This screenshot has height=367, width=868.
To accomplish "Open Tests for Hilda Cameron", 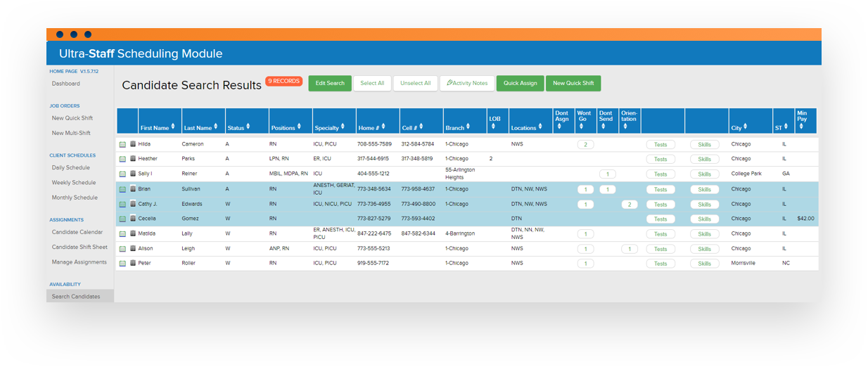I will pos(660,144).
